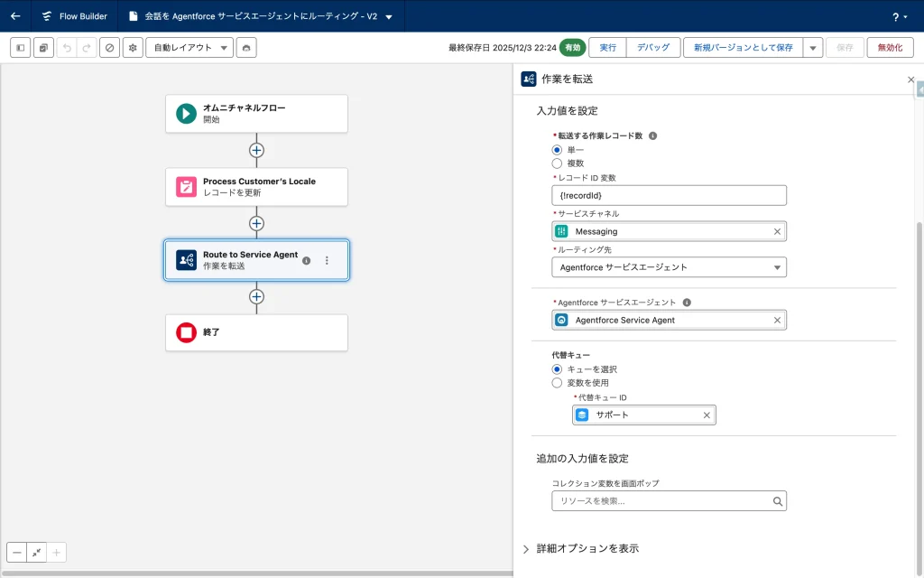
Task: Click the zoom out minus button
Action: (x=17, y=552)
